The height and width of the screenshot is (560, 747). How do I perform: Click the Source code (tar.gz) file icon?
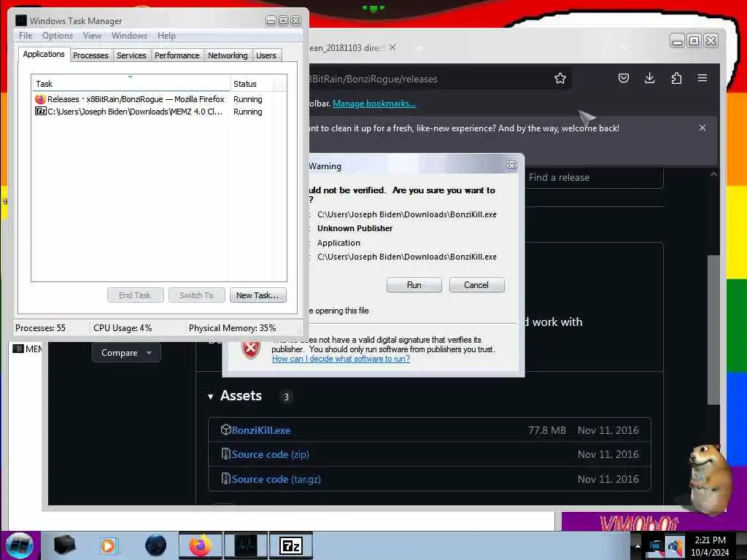pos(226,478)
